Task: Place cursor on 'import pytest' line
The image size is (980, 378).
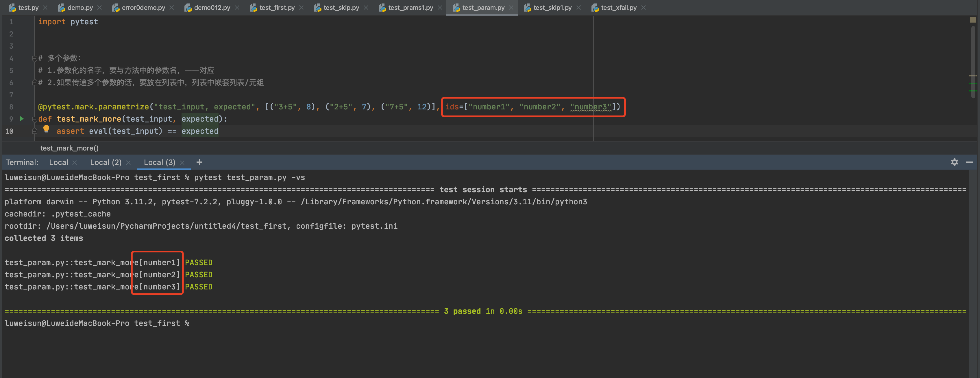Action: [68, 22]
